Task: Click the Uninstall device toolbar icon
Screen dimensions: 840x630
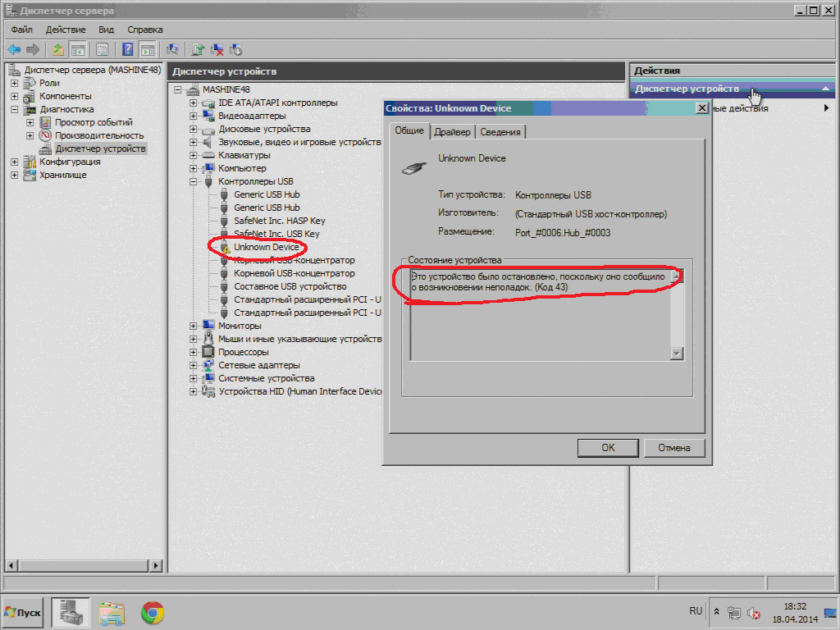Action: click(217, 49)
